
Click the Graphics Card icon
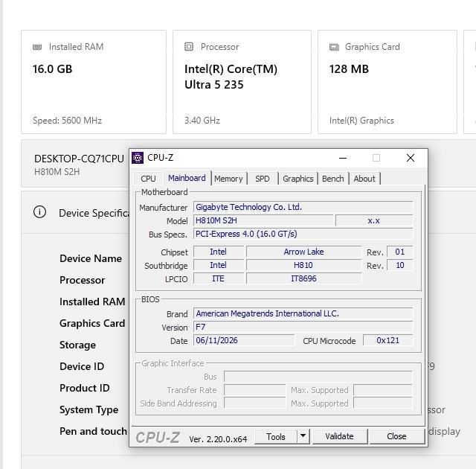pos(334,47)
